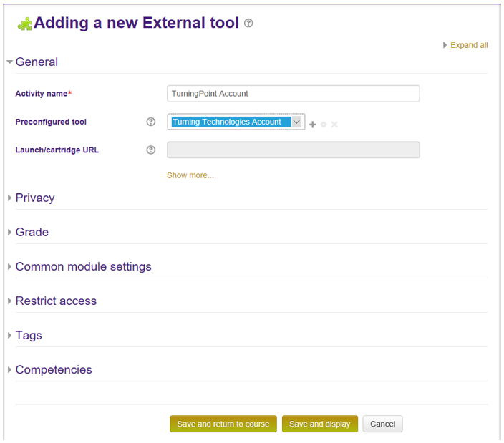504x443 pixels.
Task: Click the help icon beside the page title
Action: point(248,24)
